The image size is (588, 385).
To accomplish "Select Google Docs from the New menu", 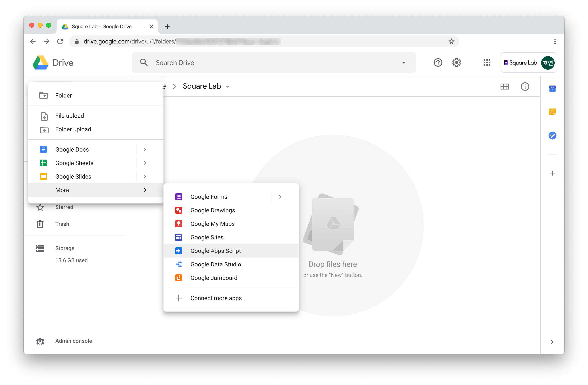I will [72, 149].
